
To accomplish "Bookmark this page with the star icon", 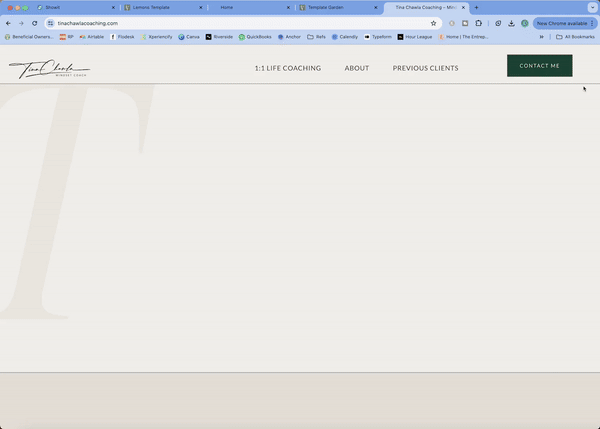I will pos(433,23).
